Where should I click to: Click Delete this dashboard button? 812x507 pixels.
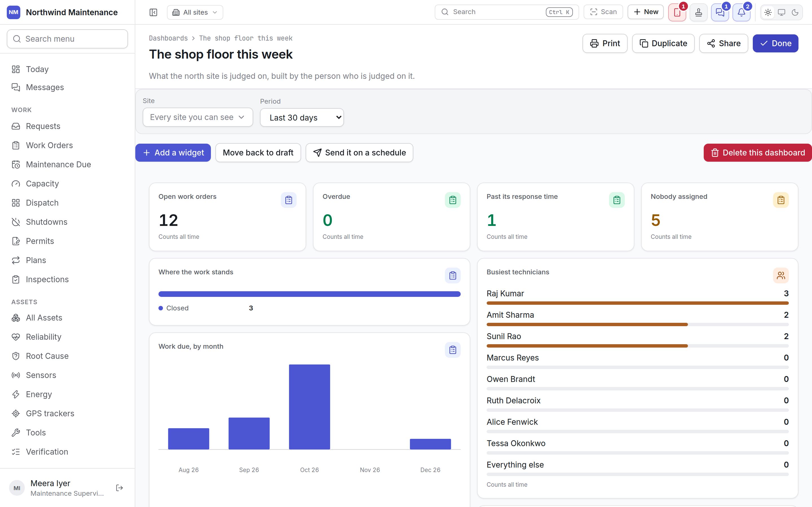pos(757,153)
